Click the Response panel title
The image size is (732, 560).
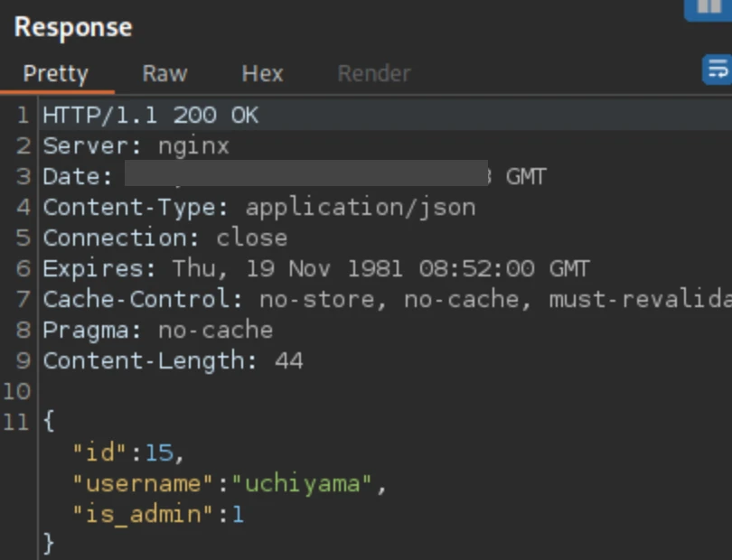[73, 27]
